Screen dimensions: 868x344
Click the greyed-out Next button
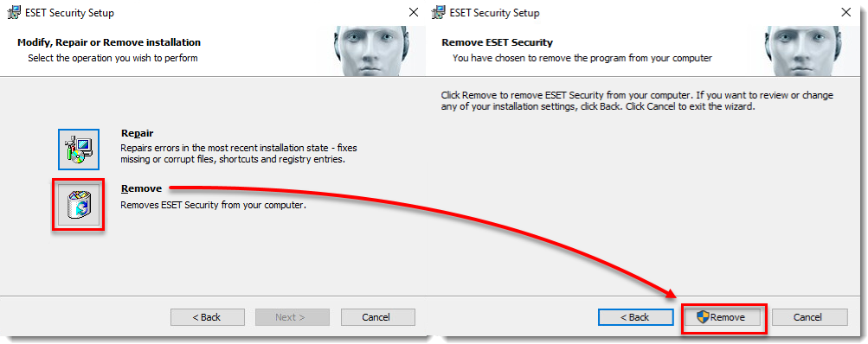coord(293,317)
